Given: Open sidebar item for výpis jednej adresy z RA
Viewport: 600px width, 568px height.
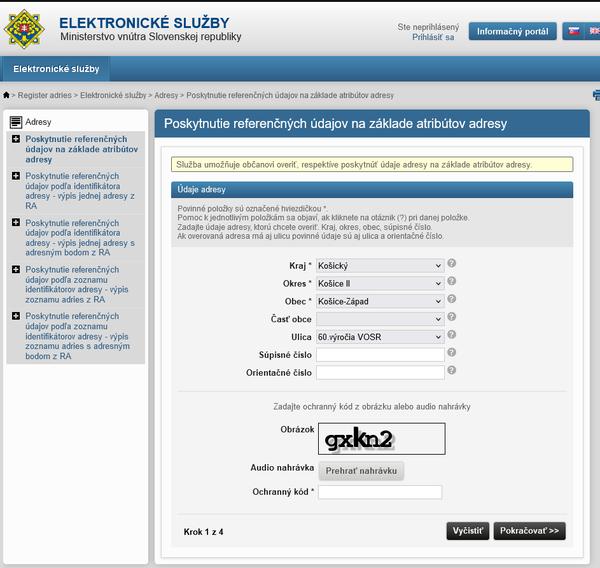Looking at the screenshot, I should [76, 188].
